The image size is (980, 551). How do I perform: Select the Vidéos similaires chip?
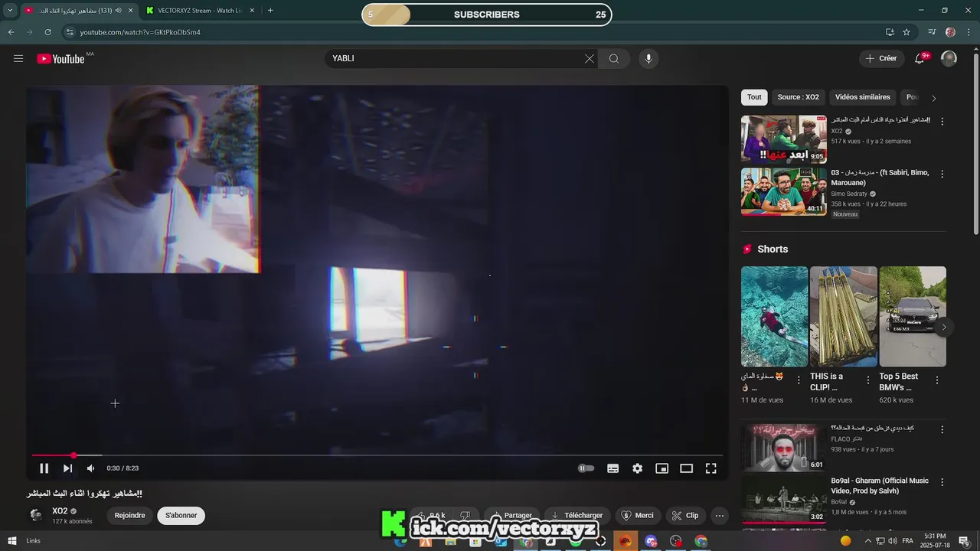tap(862, 97)
